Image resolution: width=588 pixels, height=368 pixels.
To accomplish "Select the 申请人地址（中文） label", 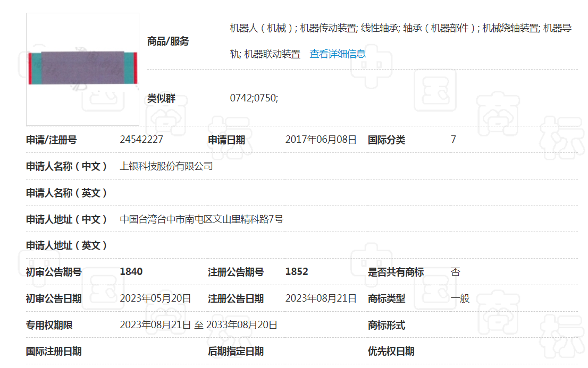I will point(66,220).
